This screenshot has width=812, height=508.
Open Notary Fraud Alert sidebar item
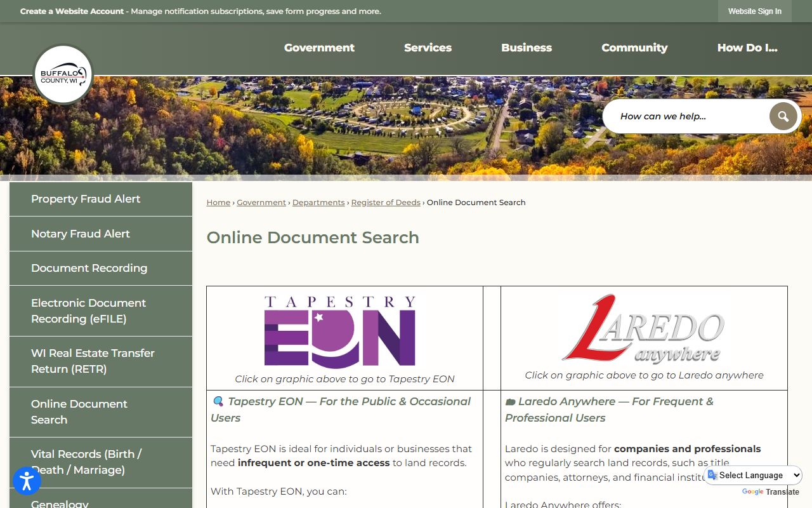pos(101,234)
